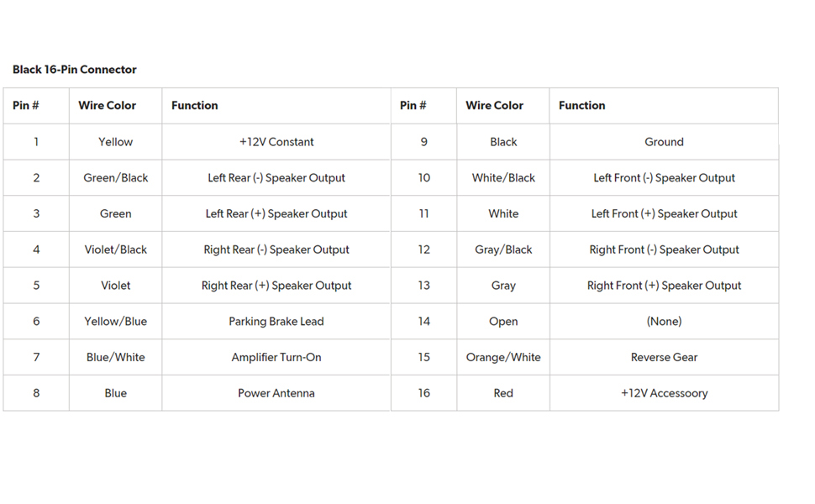
Task: Click the Reverse Gear function cell
Action: pos(664,358)
